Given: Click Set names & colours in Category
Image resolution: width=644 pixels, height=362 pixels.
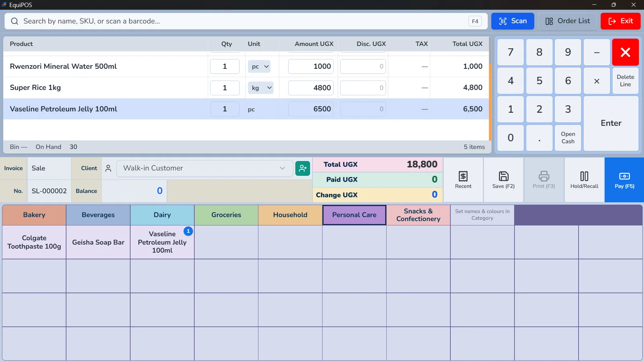Looking at the screenshot, I should click(482, 215).
